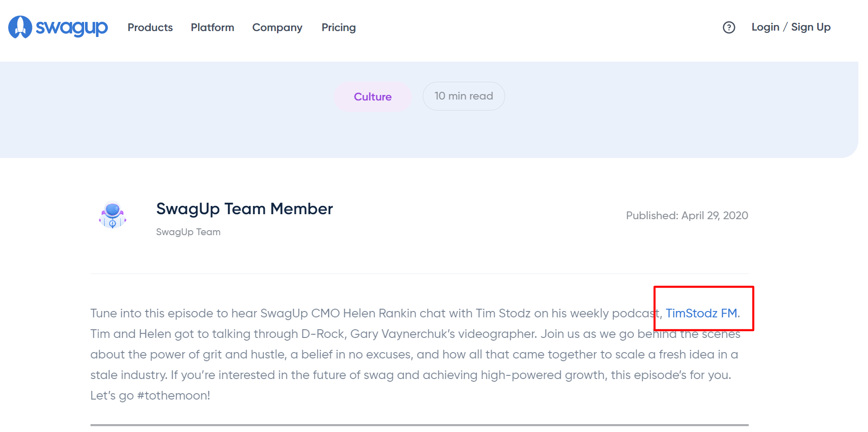Viewport: 868px width, 432px height.
Task: Click the #tothemoon hashtag text
Action: (173, 395)
